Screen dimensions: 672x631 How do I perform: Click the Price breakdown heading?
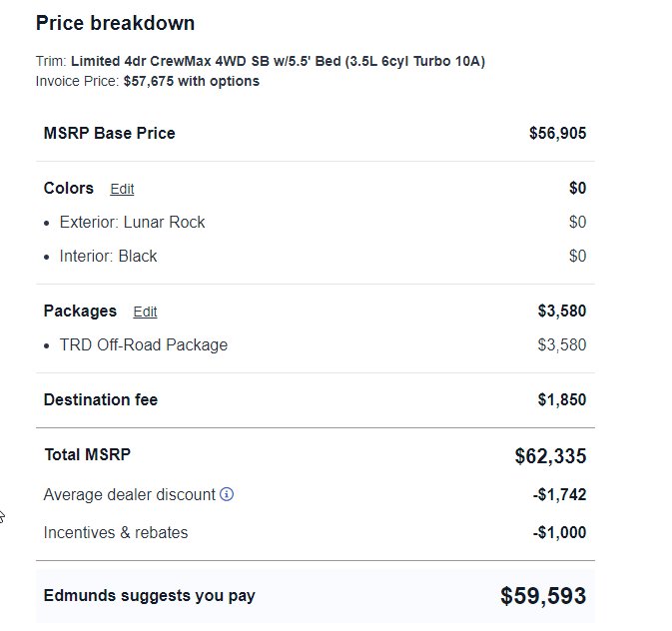115,23
